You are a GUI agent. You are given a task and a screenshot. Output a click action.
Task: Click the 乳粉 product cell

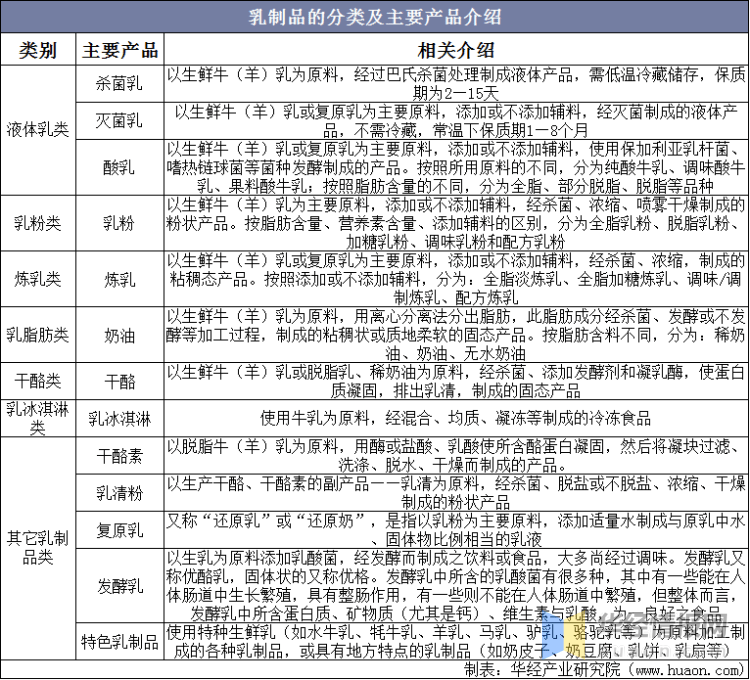coord(120,223)
